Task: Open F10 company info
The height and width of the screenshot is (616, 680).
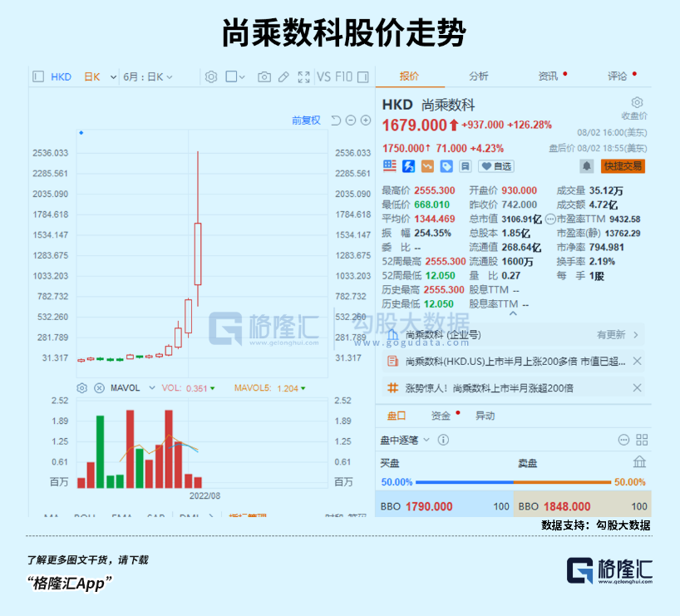Action: coord(343,76)
